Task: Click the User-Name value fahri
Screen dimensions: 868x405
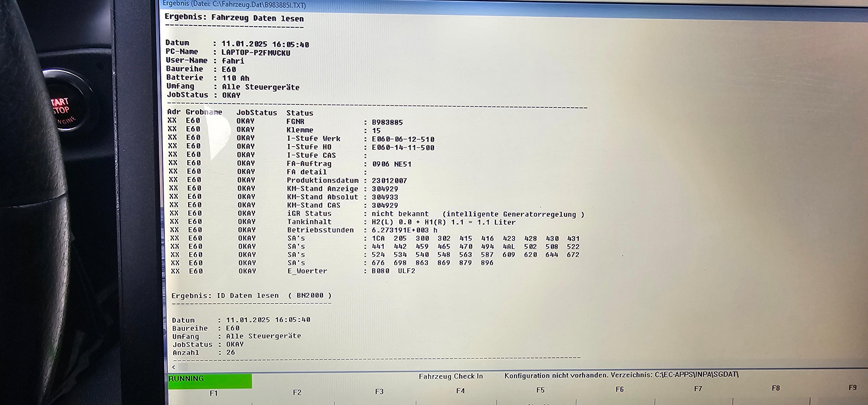Action: [x=233, y=61]
